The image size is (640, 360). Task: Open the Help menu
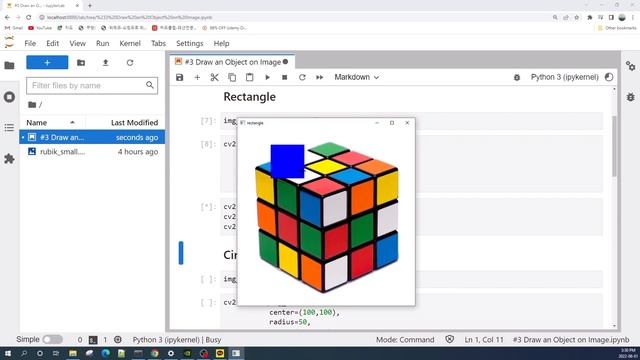pyautogui.click(x=221, y=43)
